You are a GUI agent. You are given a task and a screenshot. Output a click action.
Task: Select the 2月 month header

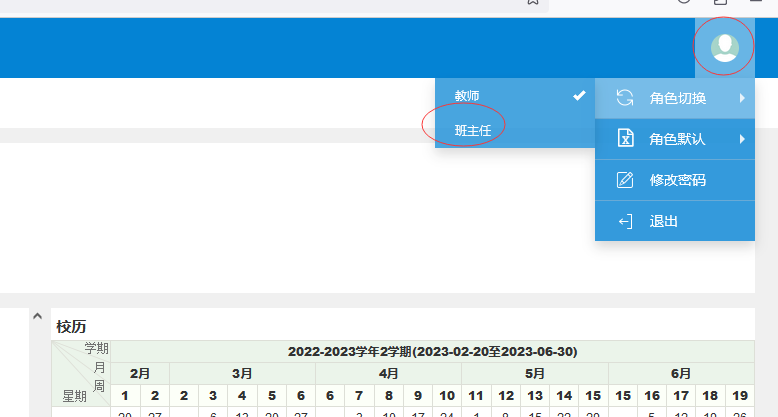pos(141,373)
